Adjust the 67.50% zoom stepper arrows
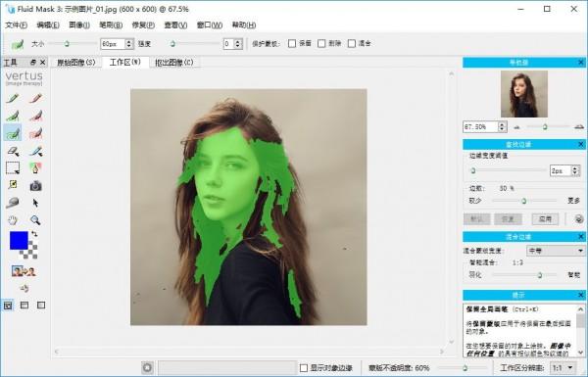This screenshot has height=377, width=588. click(x=503, y=127)
